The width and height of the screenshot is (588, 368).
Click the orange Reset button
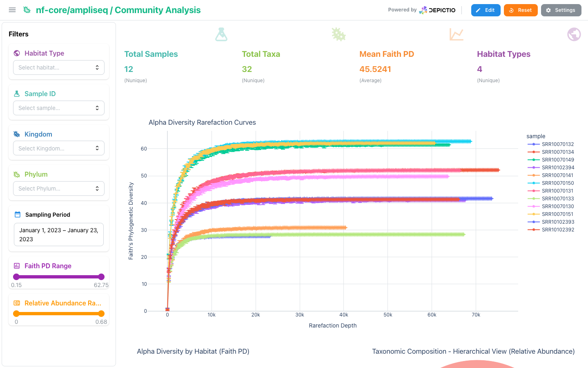pos(521,10)
